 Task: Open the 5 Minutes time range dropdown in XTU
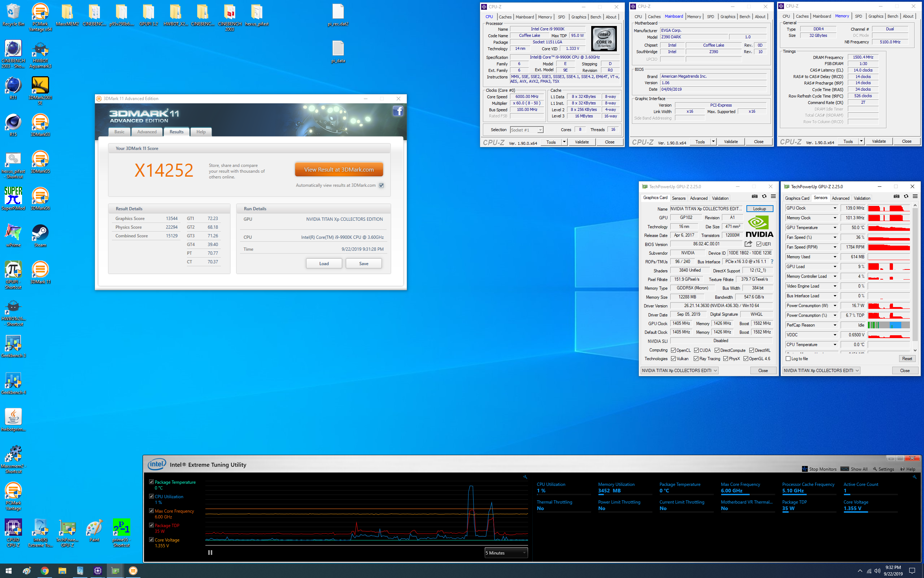click(506, 553)
